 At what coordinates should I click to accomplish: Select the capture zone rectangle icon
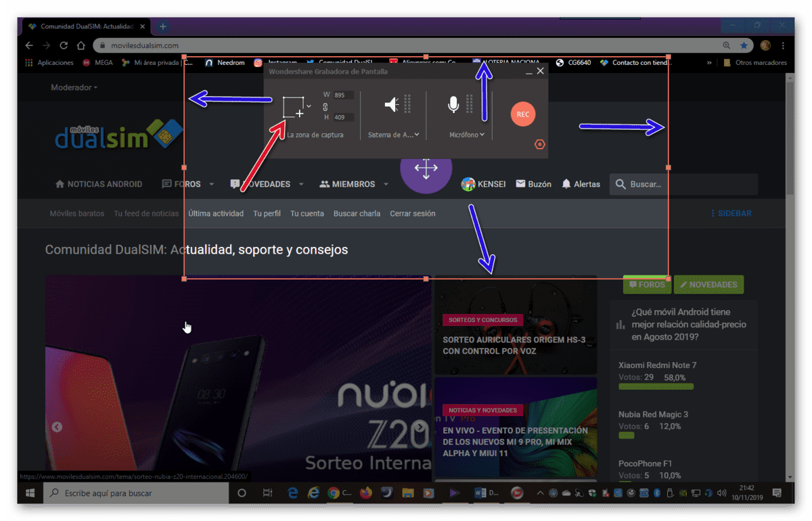coord(294,108)
